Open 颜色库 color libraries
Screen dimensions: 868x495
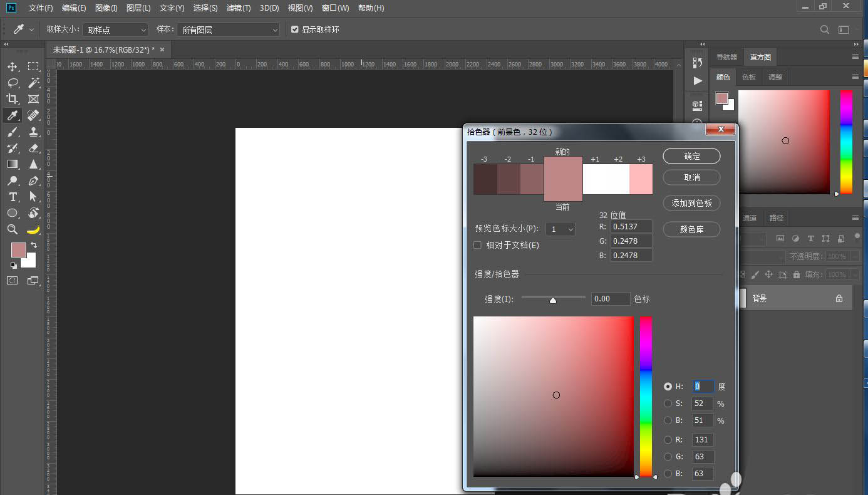pos(692,229)
